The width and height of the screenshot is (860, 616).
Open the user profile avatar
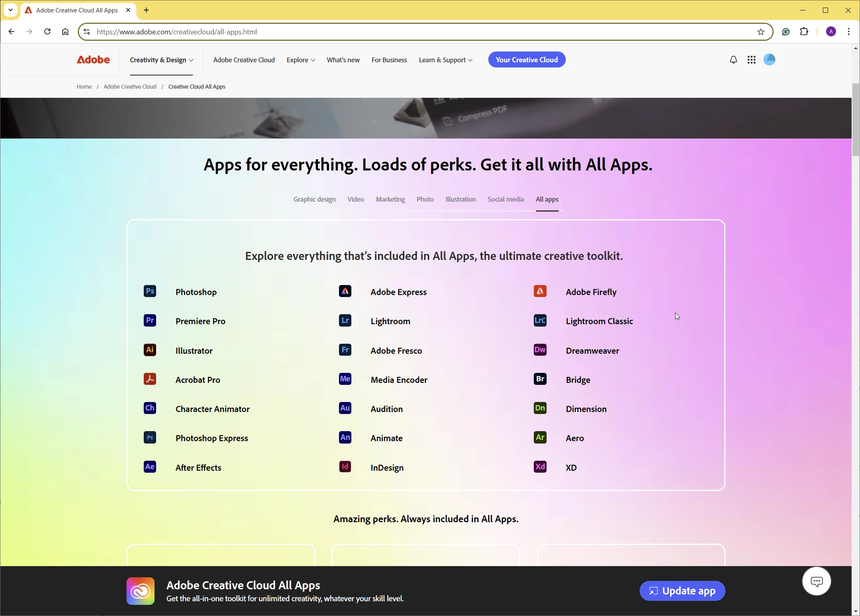pyautogui.click(x=769, y=60)
